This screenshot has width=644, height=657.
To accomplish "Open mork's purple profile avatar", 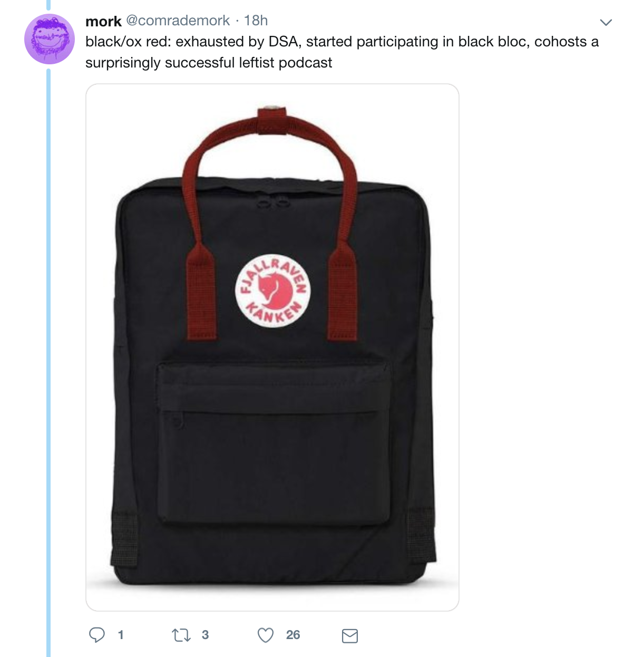I will point(50,39).
